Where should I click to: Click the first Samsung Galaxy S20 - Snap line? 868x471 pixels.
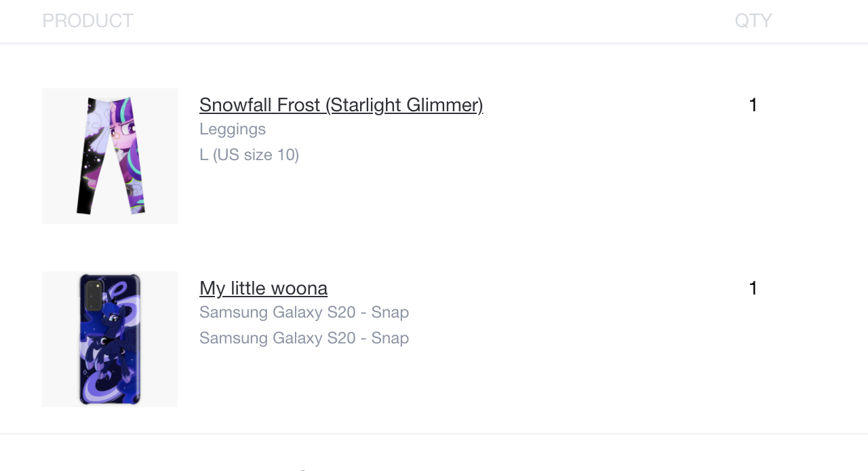(x=304, y=312)
